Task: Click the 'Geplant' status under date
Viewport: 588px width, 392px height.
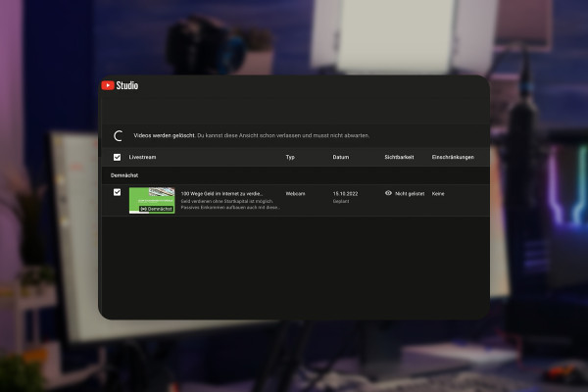Action: [x=340, y=202]
